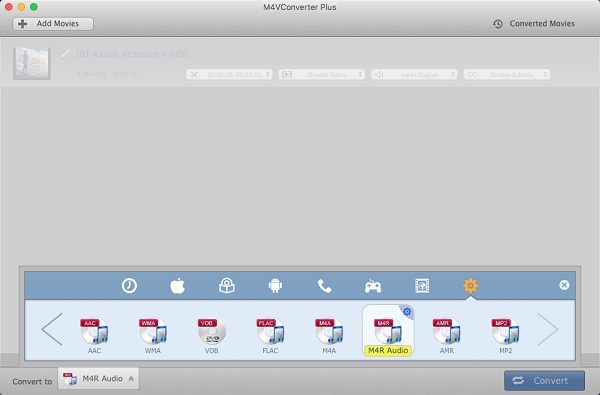Pick the FLAC audio format
Screen dimensions: 600x395
click(x=270, y=335)
